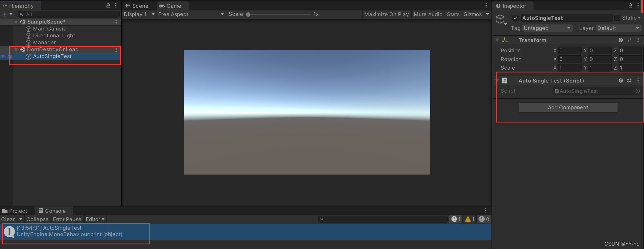Click Directional Light cube icon
This screenshot has height=249, width=644.
[x=28, y=36]
